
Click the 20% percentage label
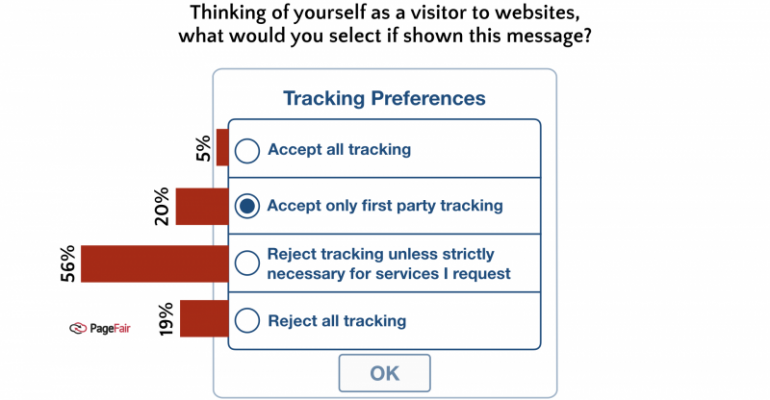point(162,207)
